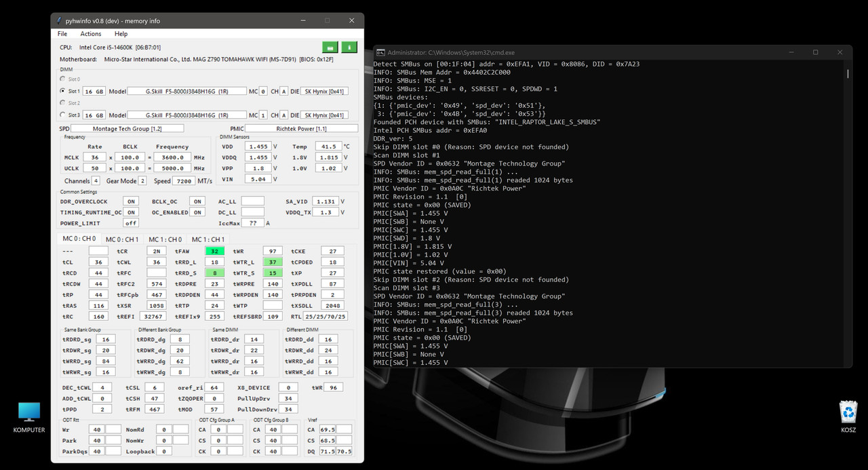Click the Channels value field
The image size is (868, 470).
[x=96, y=181]
